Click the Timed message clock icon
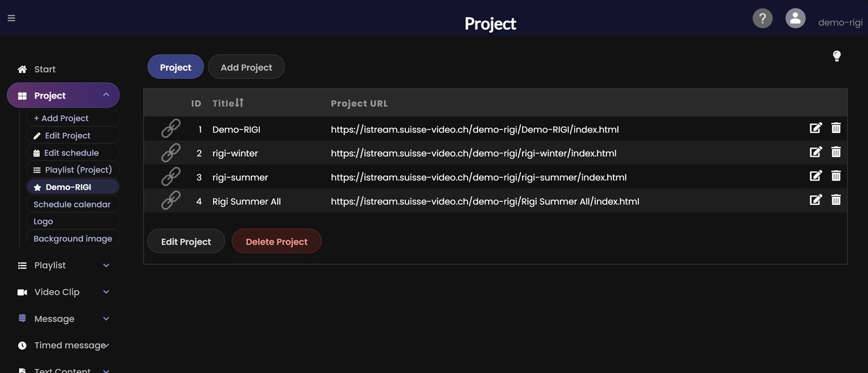 tap(22, 345)
